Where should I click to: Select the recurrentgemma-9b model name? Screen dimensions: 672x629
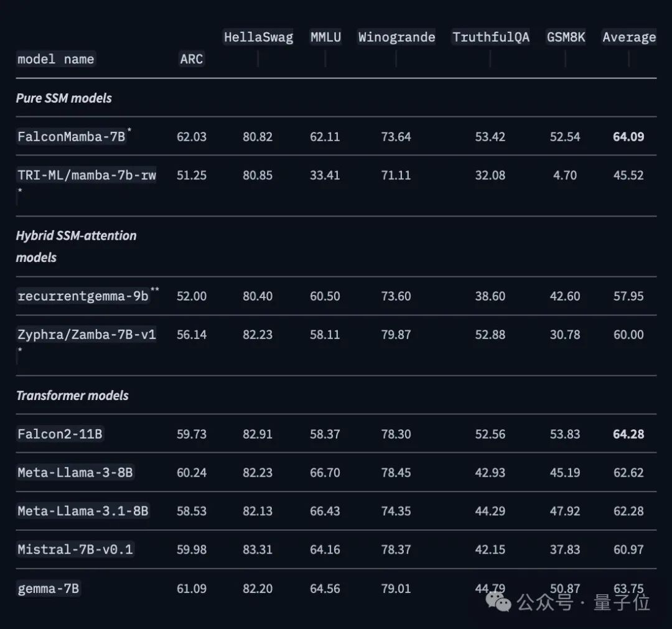pos(83,296)
